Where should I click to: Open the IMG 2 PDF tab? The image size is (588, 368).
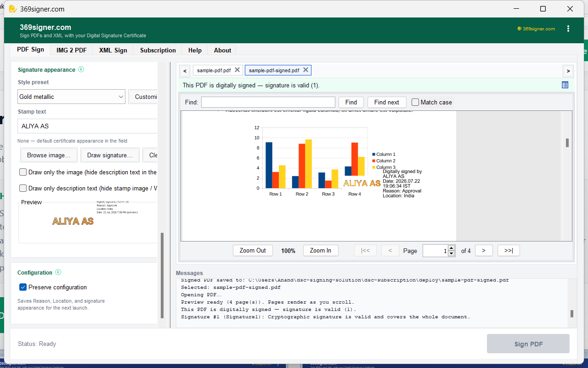[x=72, y=50]
